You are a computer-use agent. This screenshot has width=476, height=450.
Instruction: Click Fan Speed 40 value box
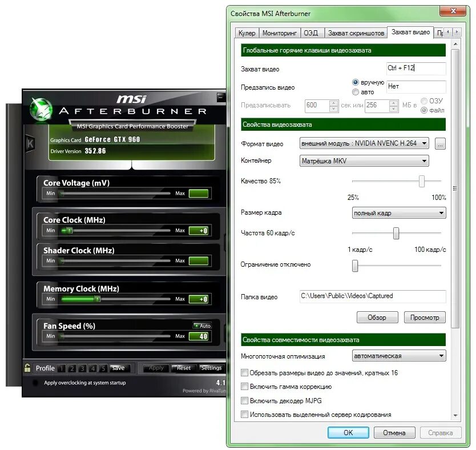pos(199,336)
